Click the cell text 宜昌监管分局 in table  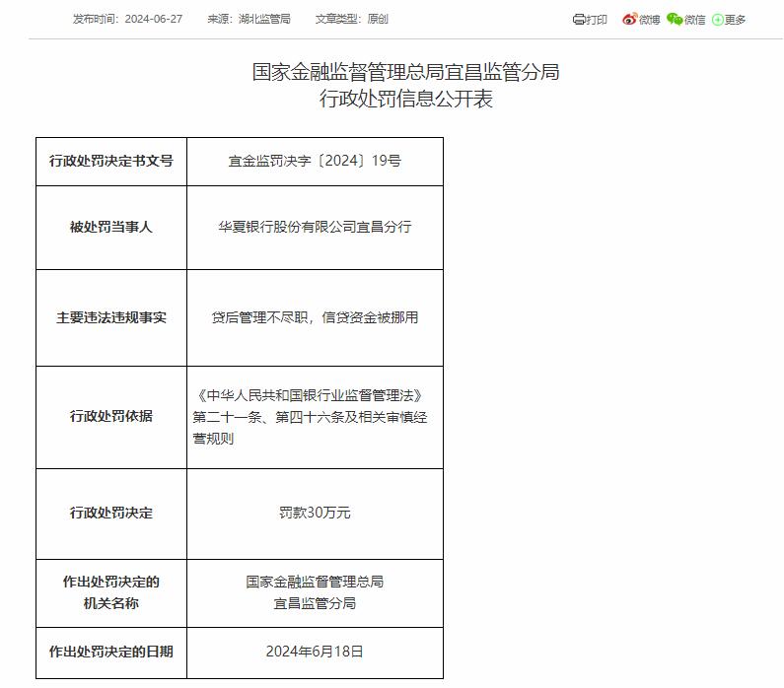315,603
